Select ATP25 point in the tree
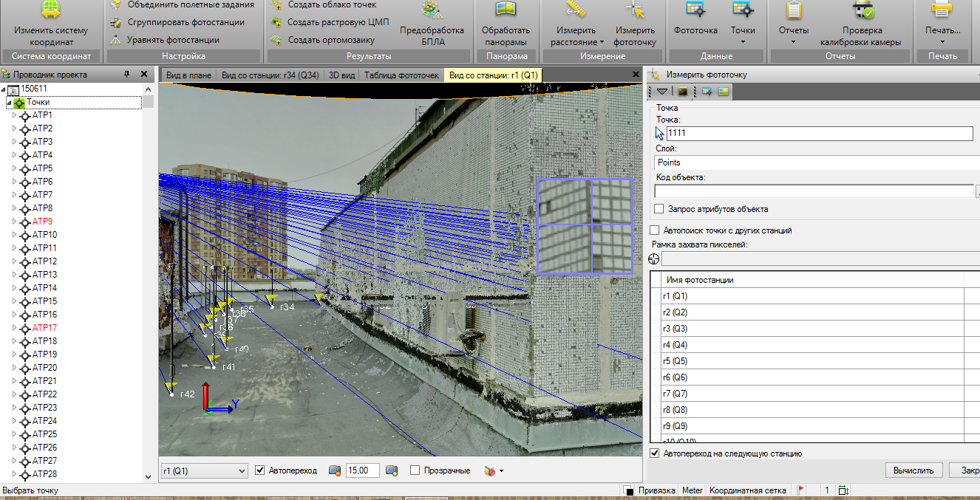Screen dimensions: 980x500 coord(44,434)
